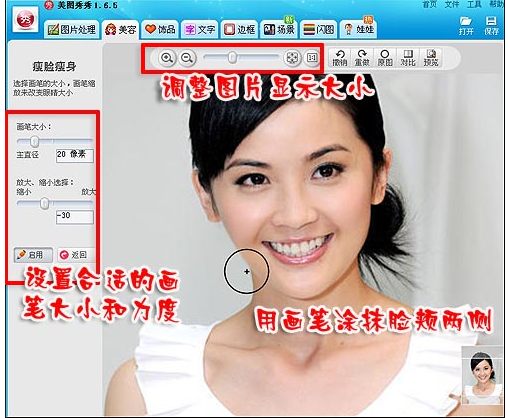508x418 pixels.
Task: Click the -30 strength value field
Action: tap(74, 217)
